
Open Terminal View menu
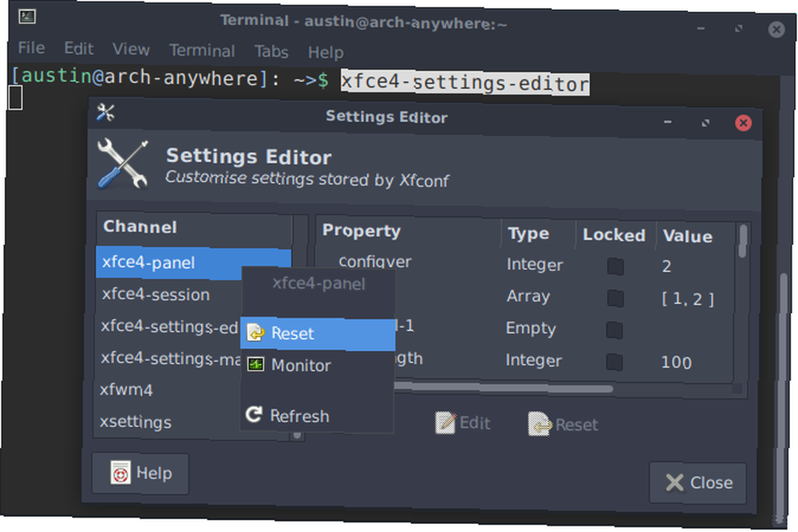[x=131, y=49]
